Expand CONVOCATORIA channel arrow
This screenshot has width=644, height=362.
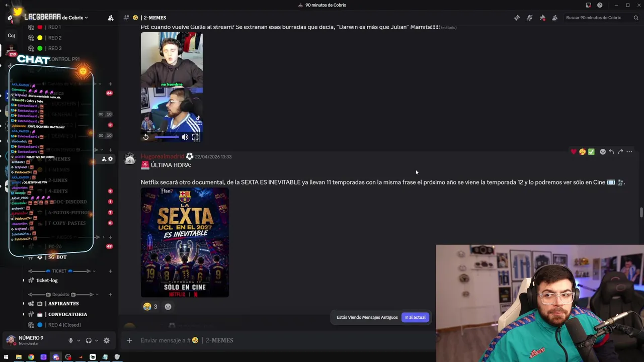point(24,314)
